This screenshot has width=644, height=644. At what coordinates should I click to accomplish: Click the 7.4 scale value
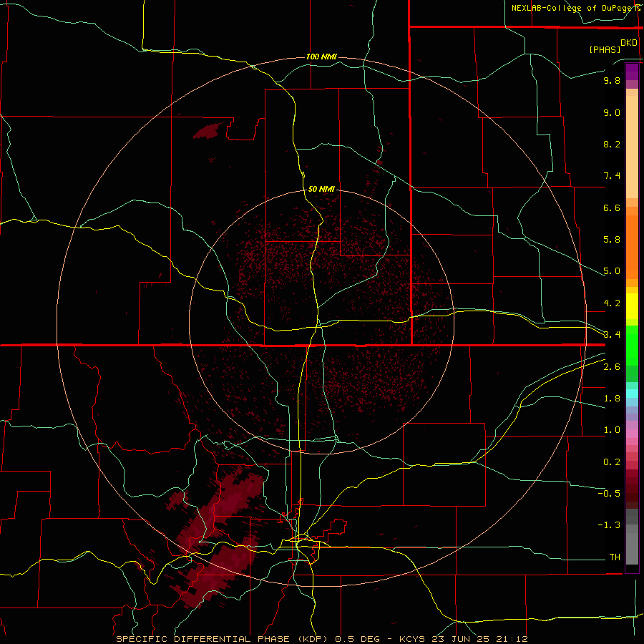[x=612, y=176]
